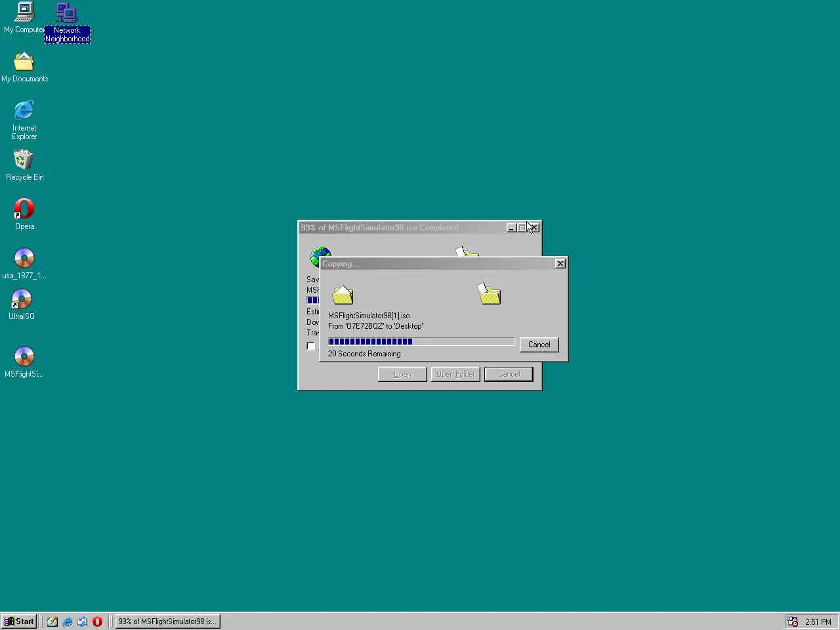840x630 pixels.
Task: Activate the 99% of MSFlightSimulator98 taskbar button
Action: (167, 621)
